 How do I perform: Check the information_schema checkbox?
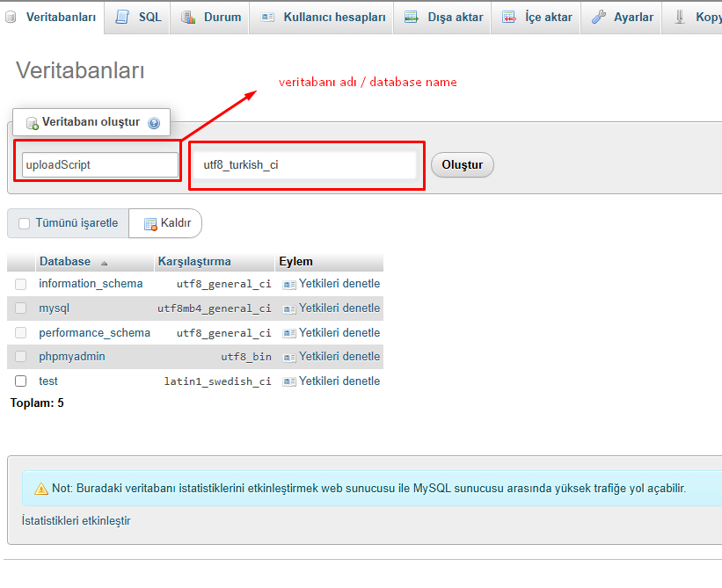click(x=21, y=284)
